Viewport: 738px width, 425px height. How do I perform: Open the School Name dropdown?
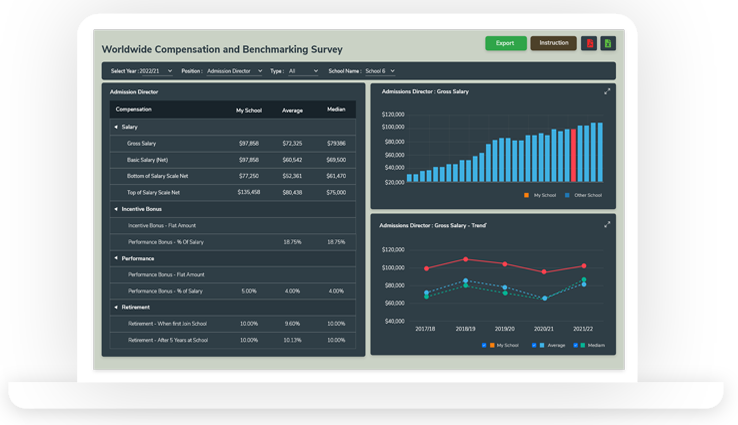click(380, 71)
